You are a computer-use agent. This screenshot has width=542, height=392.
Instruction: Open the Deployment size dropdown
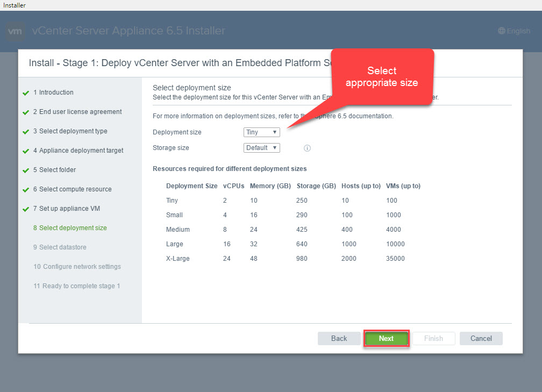point(261,132)
